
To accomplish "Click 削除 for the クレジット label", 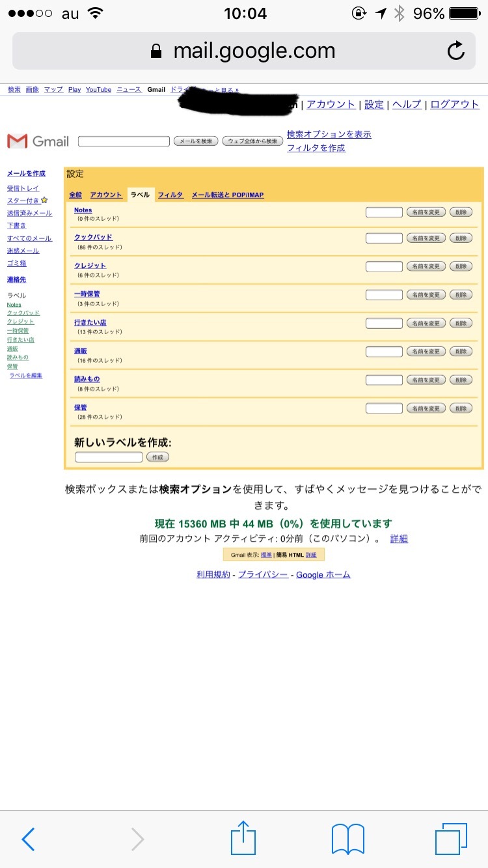I will (461, 266).
